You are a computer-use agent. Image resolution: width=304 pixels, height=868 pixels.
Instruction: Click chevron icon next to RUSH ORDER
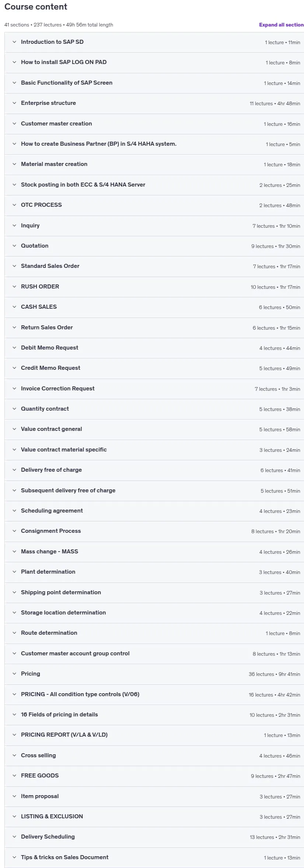[x=14, y=287]
